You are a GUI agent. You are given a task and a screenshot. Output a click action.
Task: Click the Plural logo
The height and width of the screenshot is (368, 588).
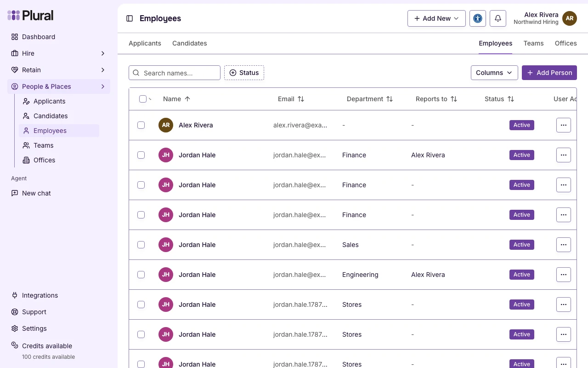(x=30, y=15)
